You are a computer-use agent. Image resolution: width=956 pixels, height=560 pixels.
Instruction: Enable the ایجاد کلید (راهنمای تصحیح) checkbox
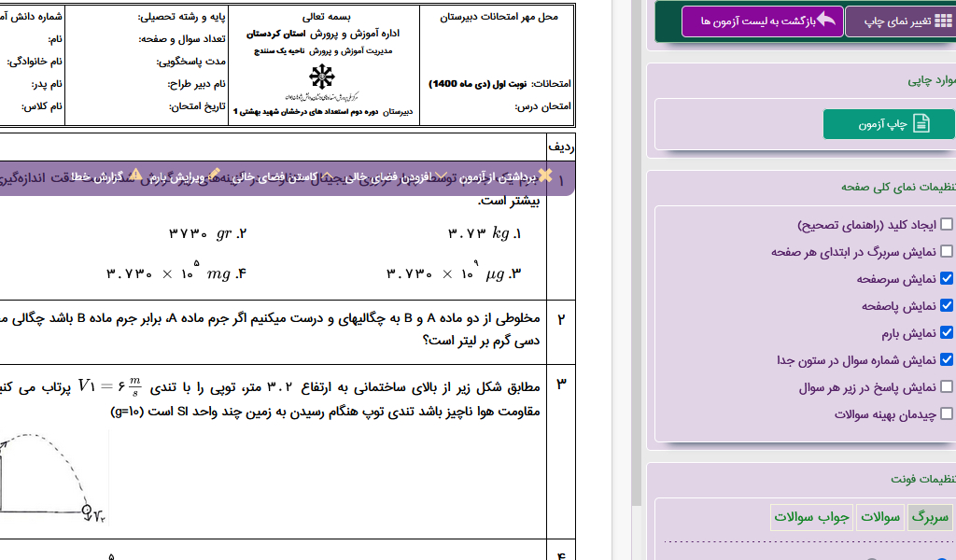tap(947, 224)
